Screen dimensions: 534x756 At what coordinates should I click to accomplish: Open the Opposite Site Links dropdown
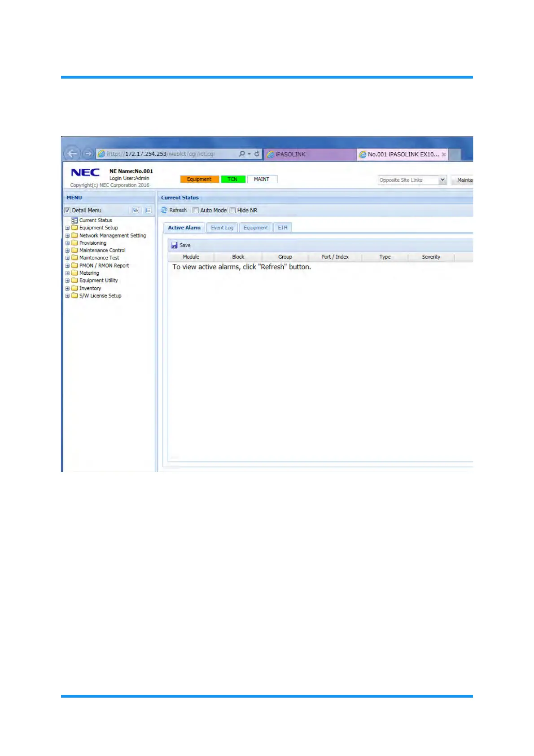[412, 180]
